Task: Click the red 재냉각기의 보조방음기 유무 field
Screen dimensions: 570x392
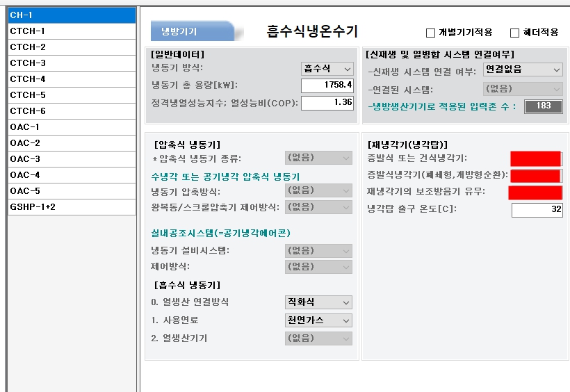Action: (535, 193)
